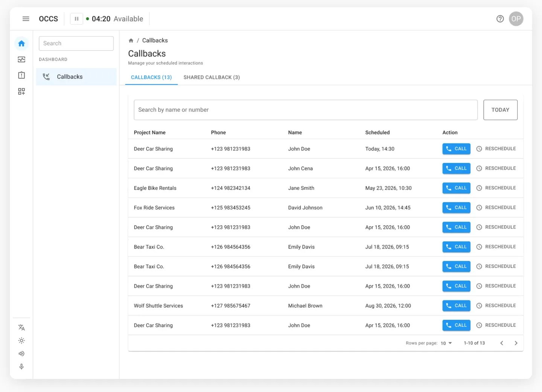Open the help question mark icon

(500, 19)
